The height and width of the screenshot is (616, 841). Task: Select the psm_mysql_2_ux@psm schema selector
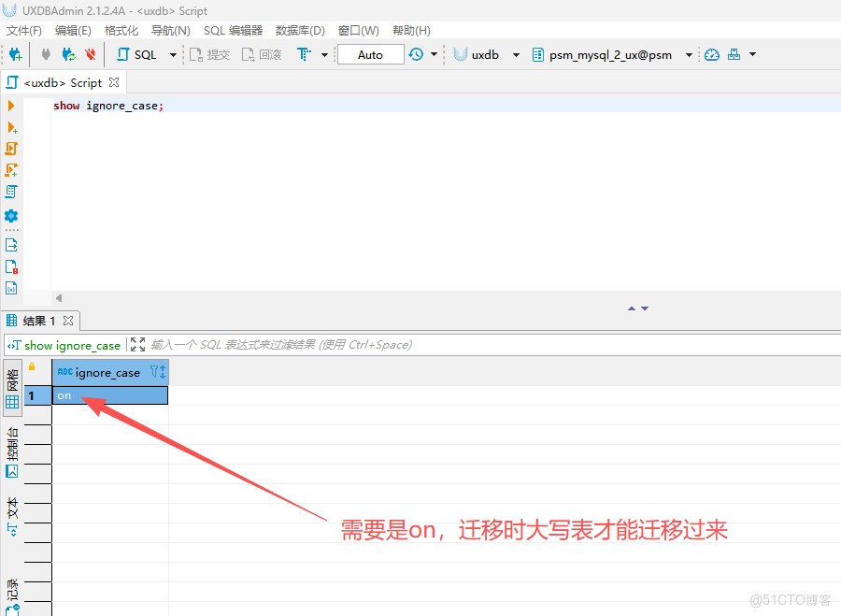[x=602, y=55]
